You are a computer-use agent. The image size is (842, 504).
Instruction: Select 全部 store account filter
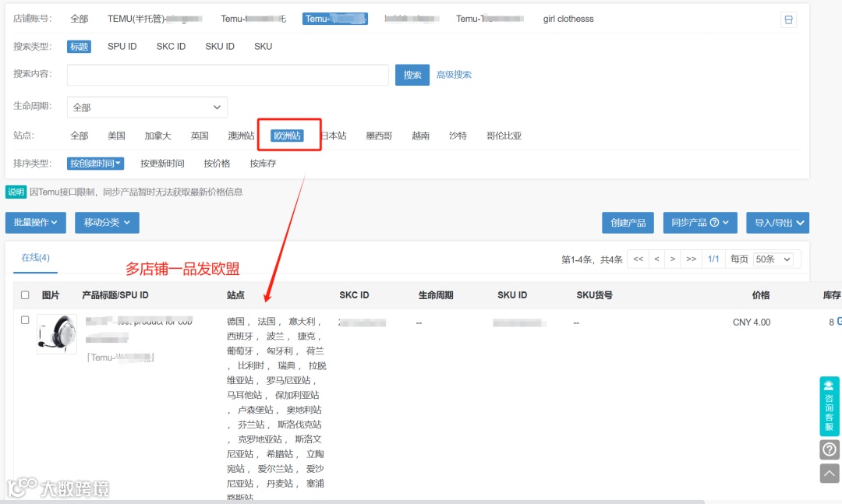click(x=79, y=19)
